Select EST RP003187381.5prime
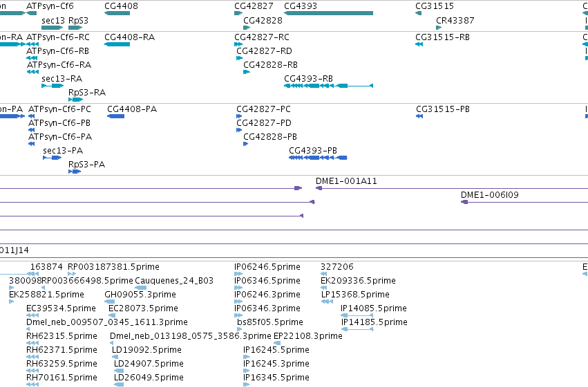This screenshot has height=388, width=588. click(x=113, y=267)
